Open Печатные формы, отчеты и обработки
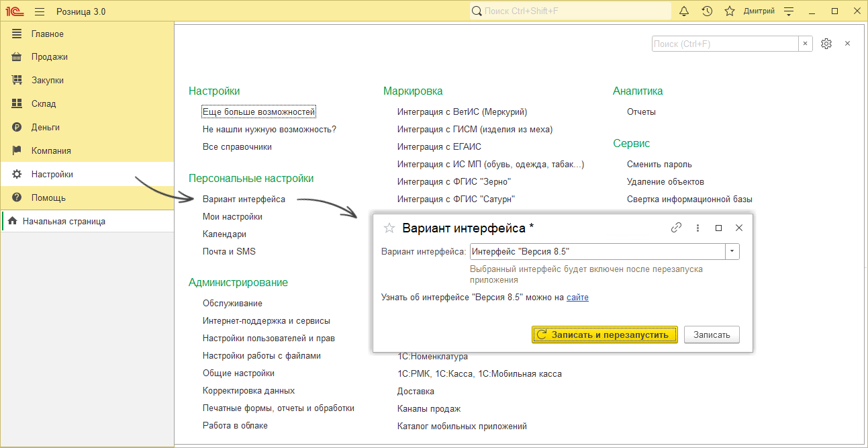This screenshot has width=868, height=448. 279,408
